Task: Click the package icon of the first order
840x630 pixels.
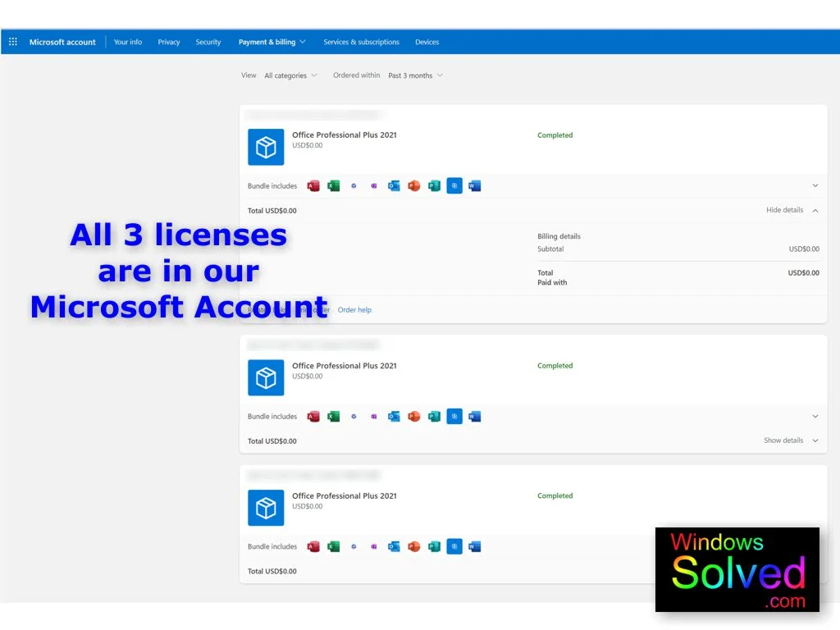Action: click(x=266, y=147)
